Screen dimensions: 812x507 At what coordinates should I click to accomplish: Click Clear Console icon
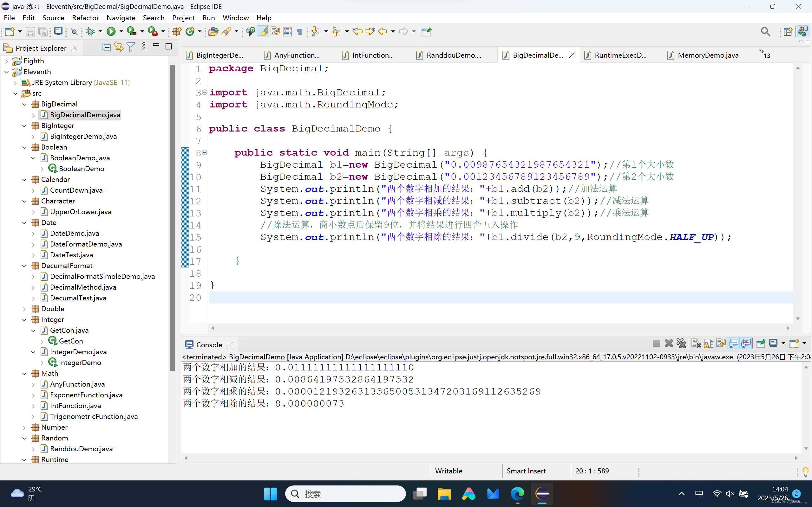(696, 343)
